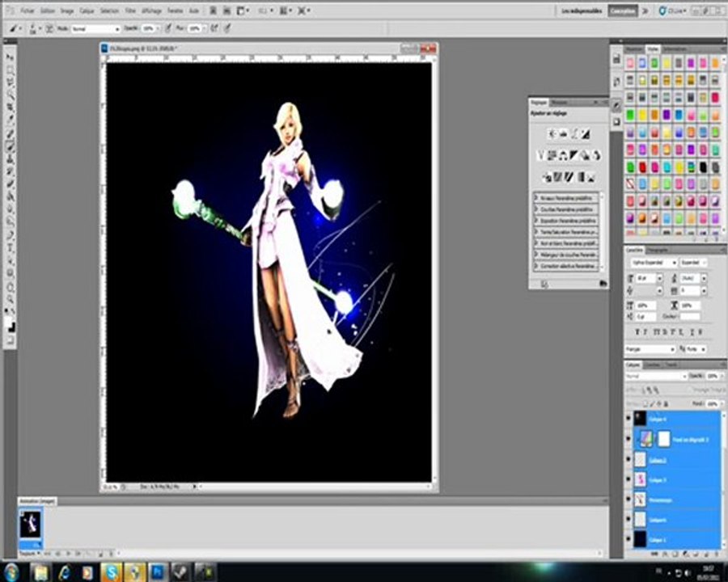This screenshot has width=728, height=582.
Task: Hide the Calque 1 layer
Action: point(629,540)
